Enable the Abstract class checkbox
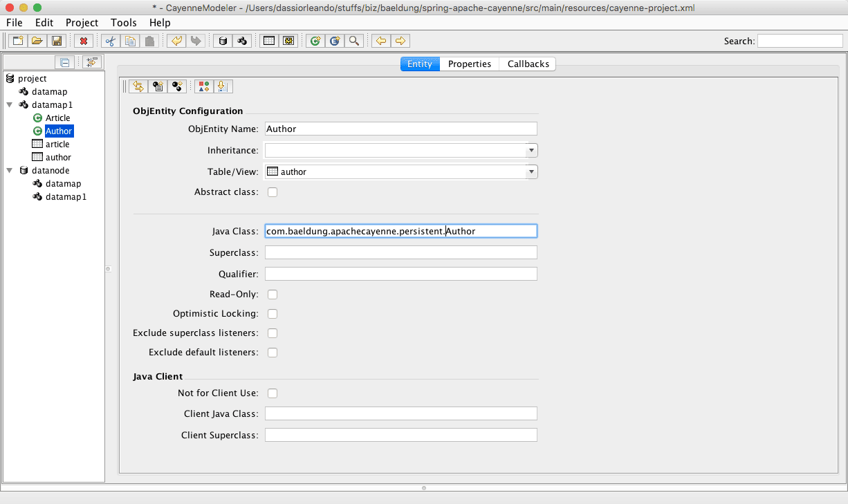The height and width of the screenshot is (504, 848). (273, 192)
